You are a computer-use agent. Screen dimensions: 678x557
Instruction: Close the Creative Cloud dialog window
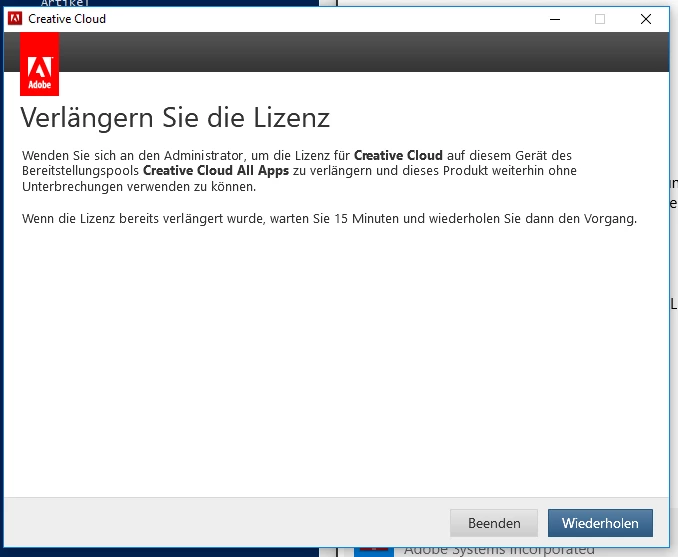coord(646,19)
